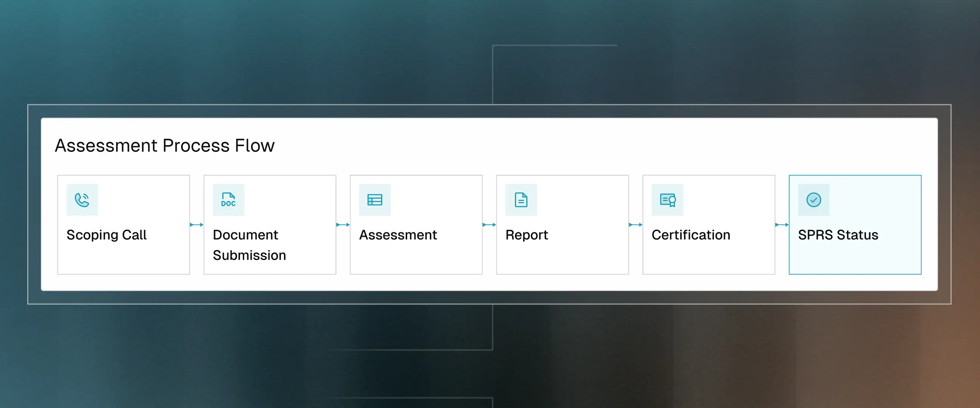Click the SPRS Status label text
This screenshot has width=980, height=408.
pos(838,235)
